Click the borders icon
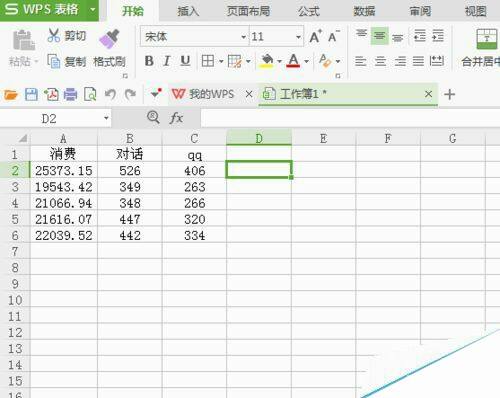This screenshot has height=398, width=500. point(208,61)
